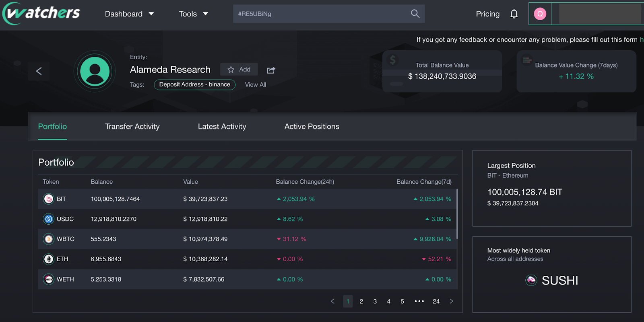Click the SUSHI token icon
This screenshot has height=322, width=644.
[531, 280]
